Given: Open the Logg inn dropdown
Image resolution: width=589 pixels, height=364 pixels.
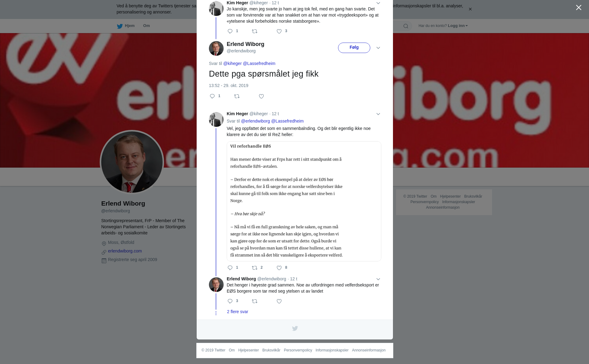Looking at the screenshot, I should point(458,26).
